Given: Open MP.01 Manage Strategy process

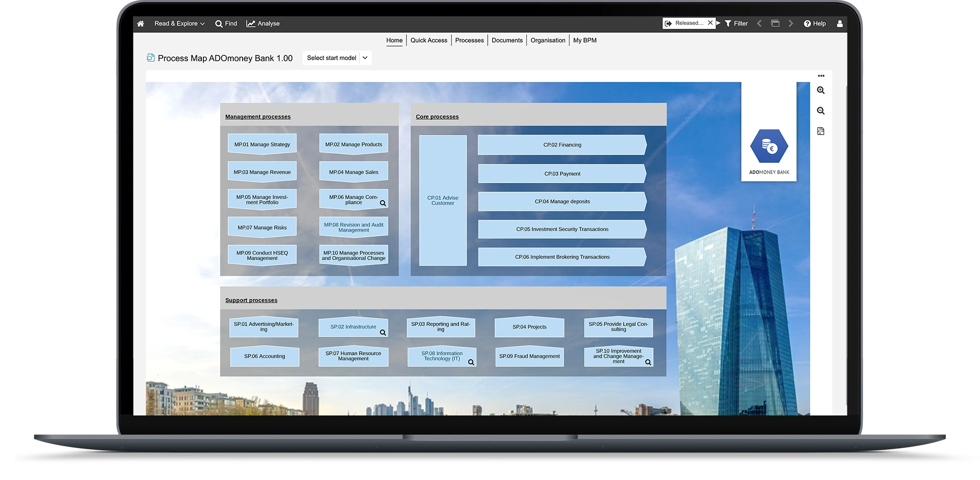Looking at the screenshot, I should coord(262,144).
